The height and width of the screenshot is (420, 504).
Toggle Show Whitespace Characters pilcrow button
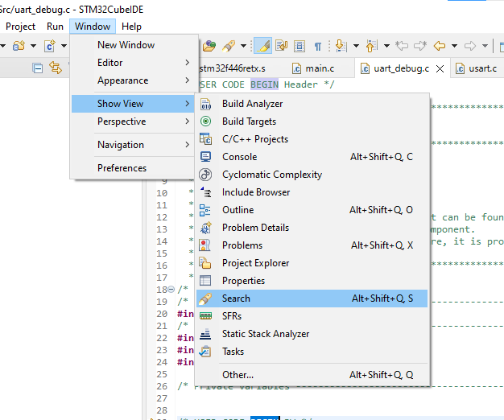click(318, 46)
